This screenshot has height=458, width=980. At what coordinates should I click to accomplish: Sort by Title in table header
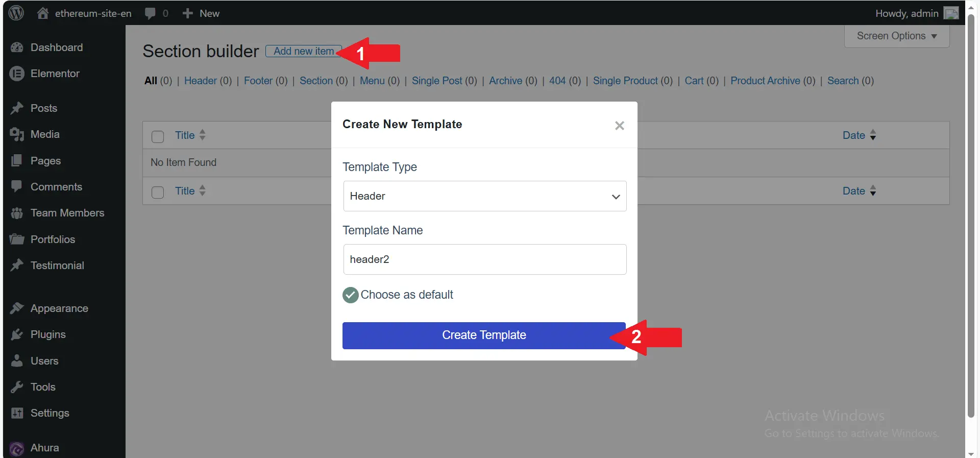click(190, 135)
